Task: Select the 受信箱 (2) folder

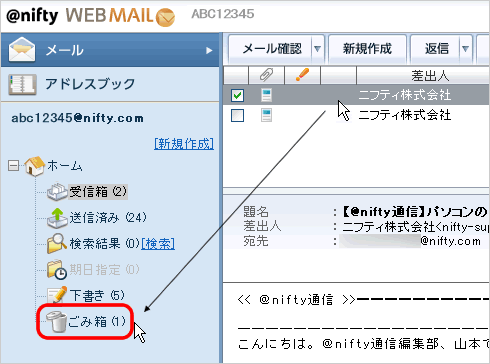Action: point(98,192)
